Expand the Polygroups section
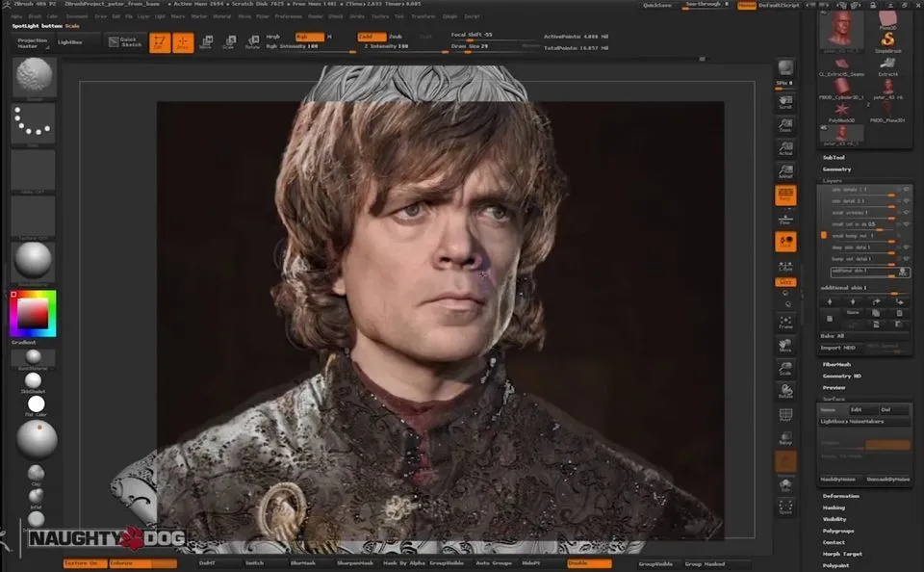 click(x=838, y=531)
